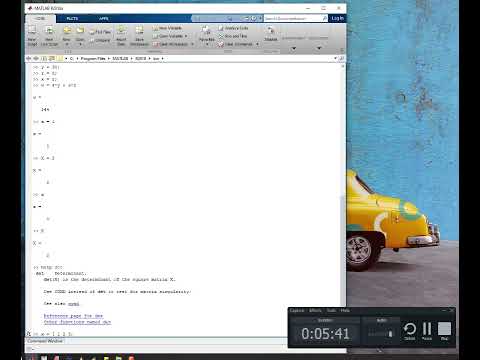This screenshot has width=480, height=360.
Task: Click the last collapsed toolstrip section arrow
Action: point(319,48)
